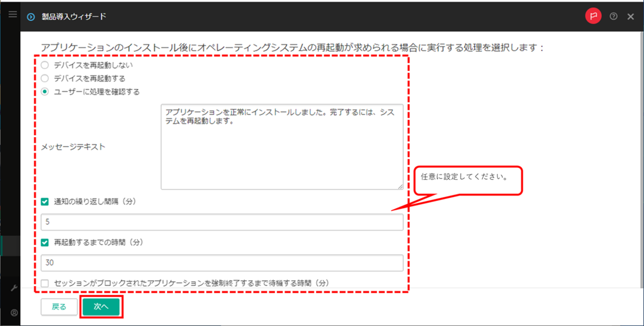Open help using the question mark icon
Image resolution: width=644 pixels, height=326 pixels.
(x=613, y=16)
